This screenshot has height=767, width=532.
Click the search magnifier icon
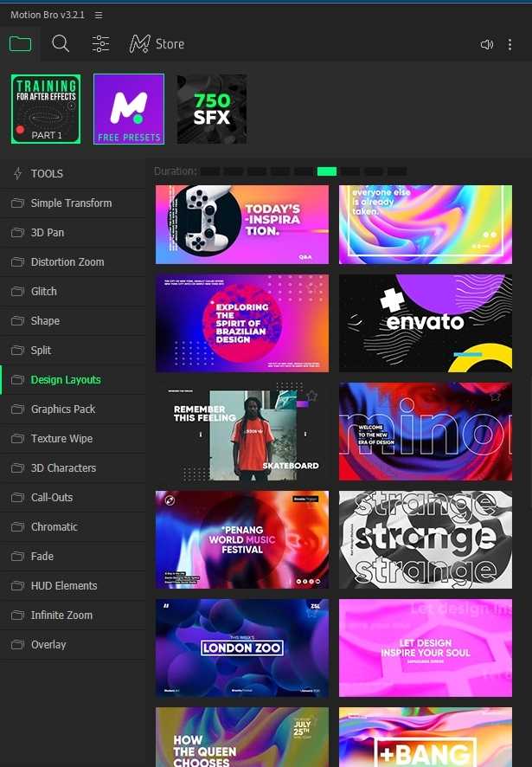click(x=61, y=43)
